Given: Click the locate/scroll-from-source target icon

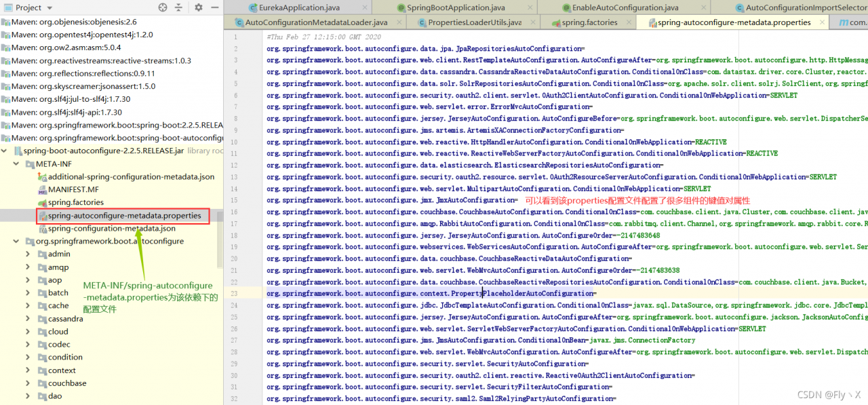Looking at the screenshot, I should [x=163, y=7].
